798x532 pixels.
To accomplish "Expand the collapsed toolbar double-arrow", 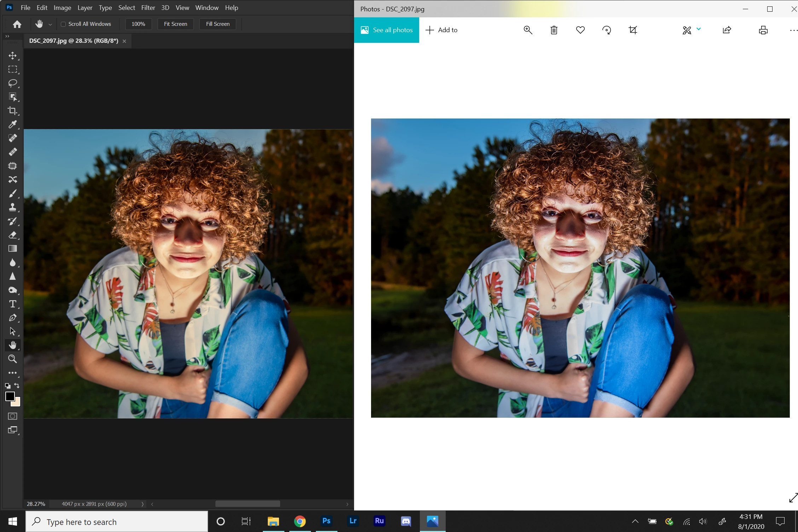I will [x=7, y=36].
